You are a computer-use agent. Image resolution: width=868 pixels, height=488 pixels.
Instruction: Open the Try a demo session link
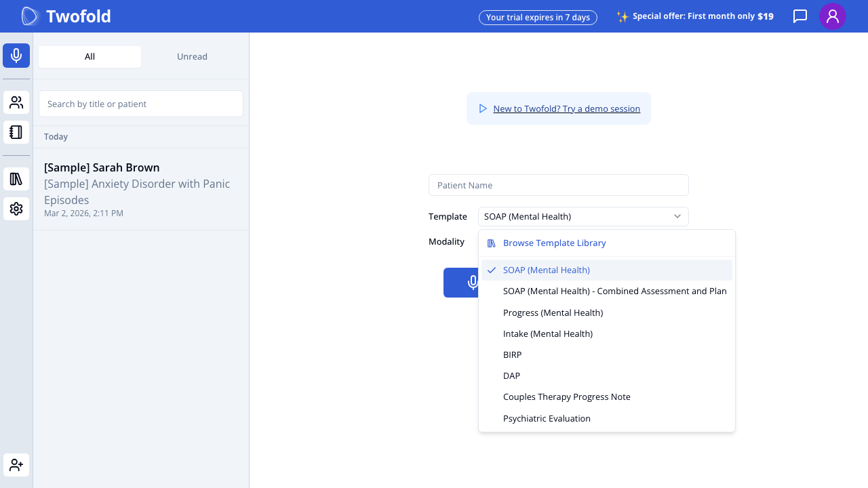pyautogui.click(x=566, y=108)
